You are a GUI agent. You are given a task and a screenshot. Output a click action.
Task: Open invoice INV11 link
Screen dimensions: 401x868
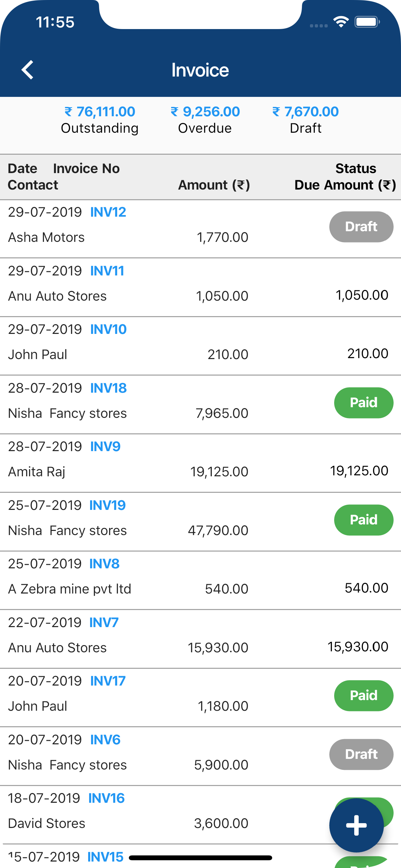(107, 271)
